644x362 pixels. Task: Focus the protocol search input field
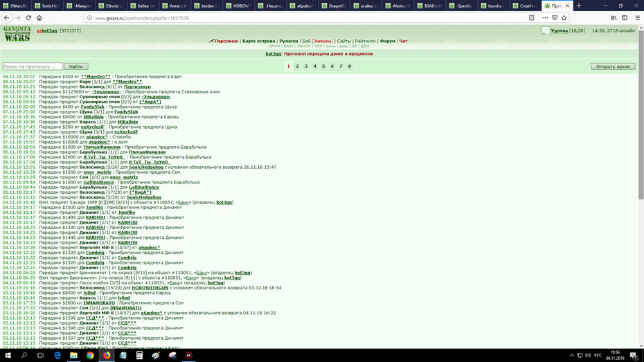click(33, 66)
